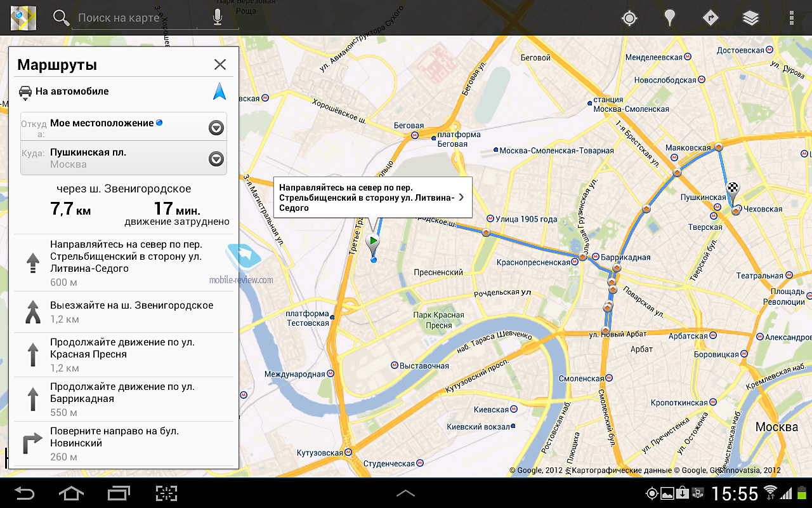Tap the voice search microphone icon
The width and height of the screenshot is (812, 508).
(x=218, y=18)
